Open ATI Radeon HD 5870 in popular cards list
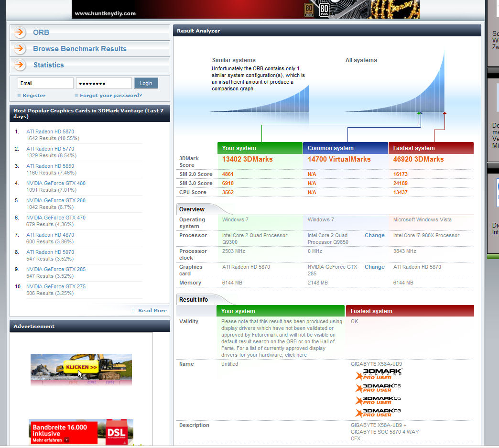499x448 pixels. pyautogui.click(x=50, y=131)
